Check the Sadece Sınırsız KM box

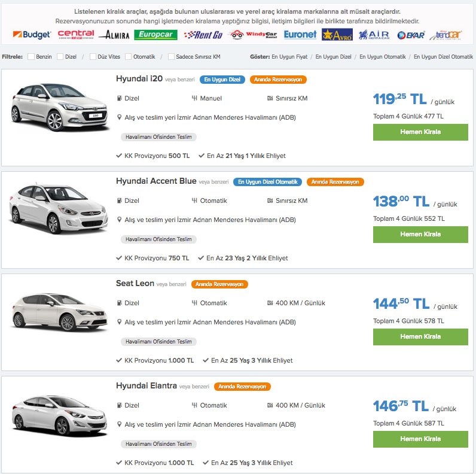click(x=171, y=56)
